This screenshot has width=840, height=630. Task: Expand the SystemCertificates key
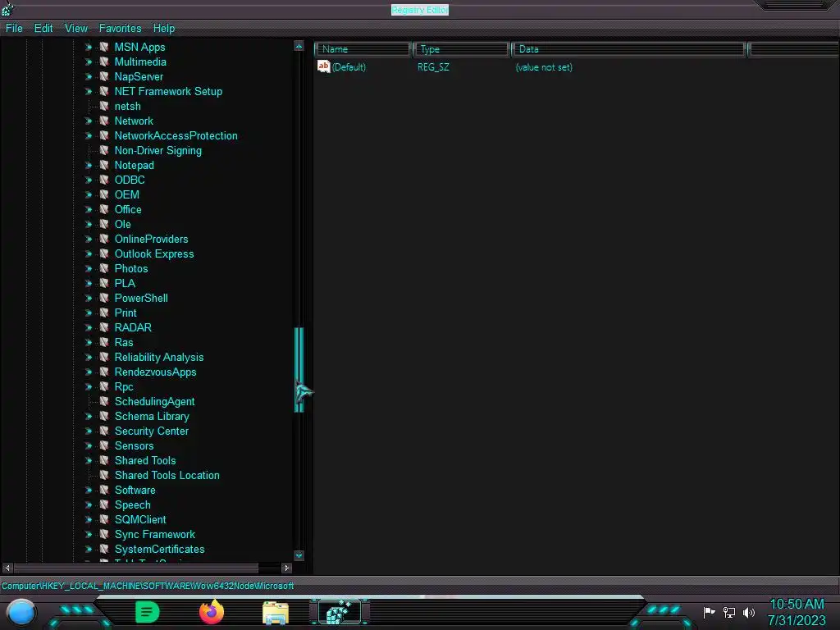click(89, 549)
